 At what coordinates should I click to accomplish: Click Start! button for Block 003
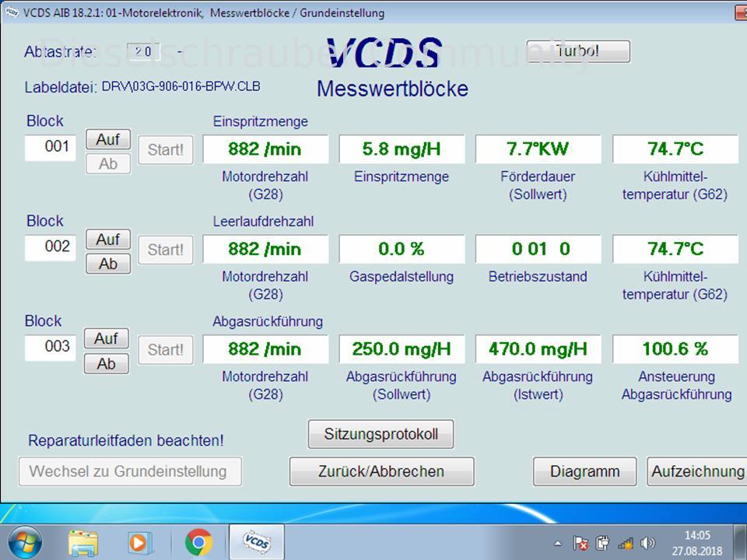click(x=165, y=350)
